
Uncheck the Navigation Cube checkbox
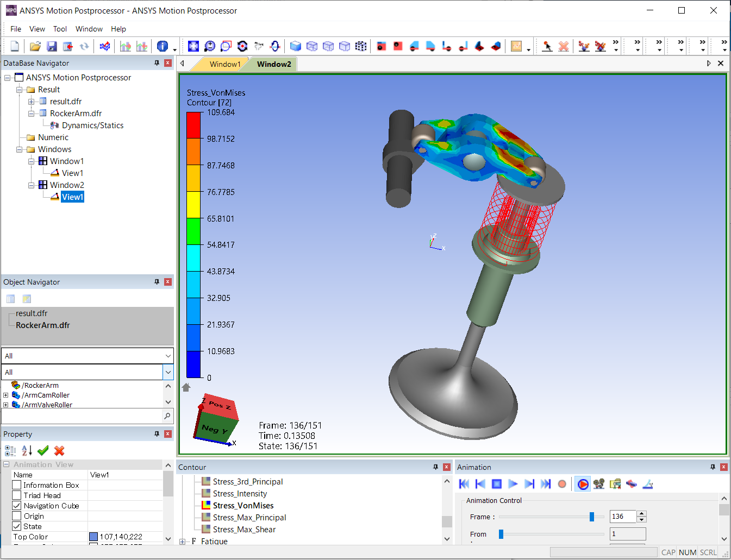(17, 506)
